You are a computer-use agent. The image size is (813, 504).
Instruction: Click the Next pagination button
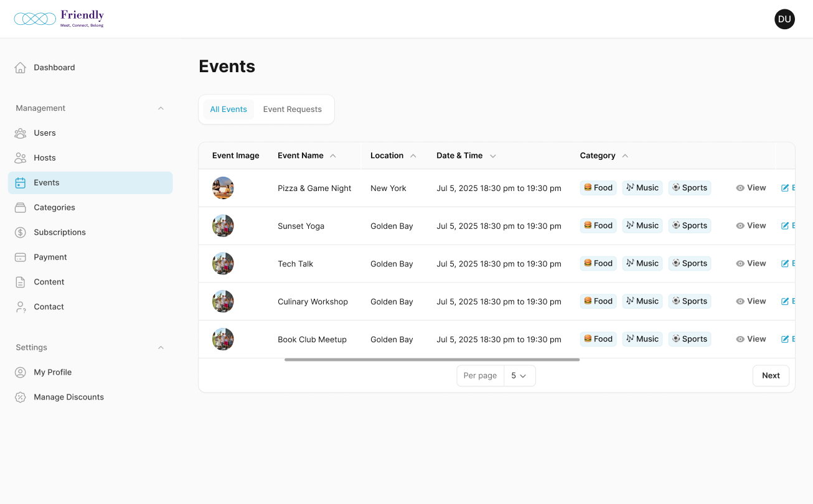(x=771, y=376)
